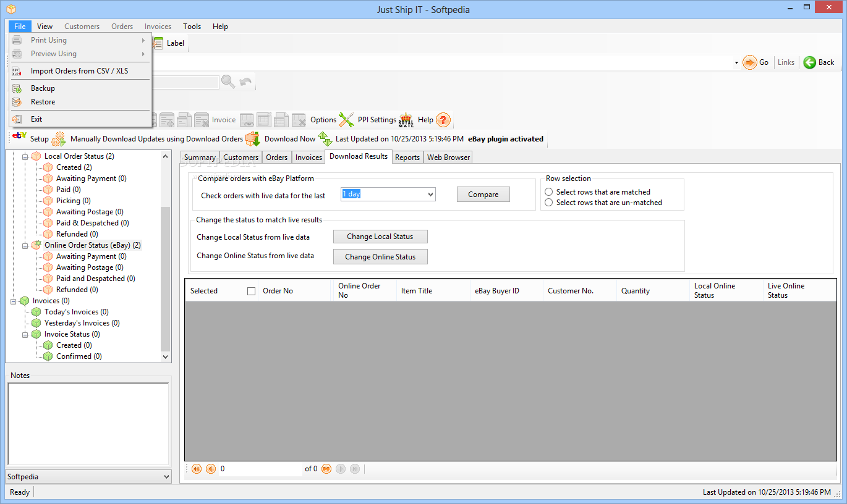Screen dimensions: 847x504
Task: Click the Label toolbar icon
Action: pos(159,43)
